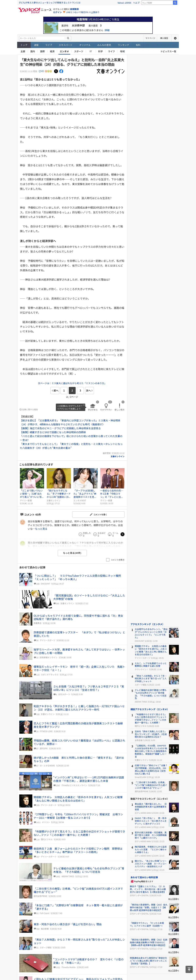Share the article on X
The width and height of the screenshot is (196, 980).
pos(56,71)
